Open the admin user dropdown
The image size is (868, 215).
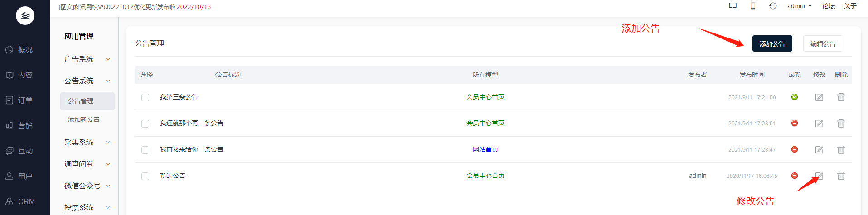click(x=799, y=6)
